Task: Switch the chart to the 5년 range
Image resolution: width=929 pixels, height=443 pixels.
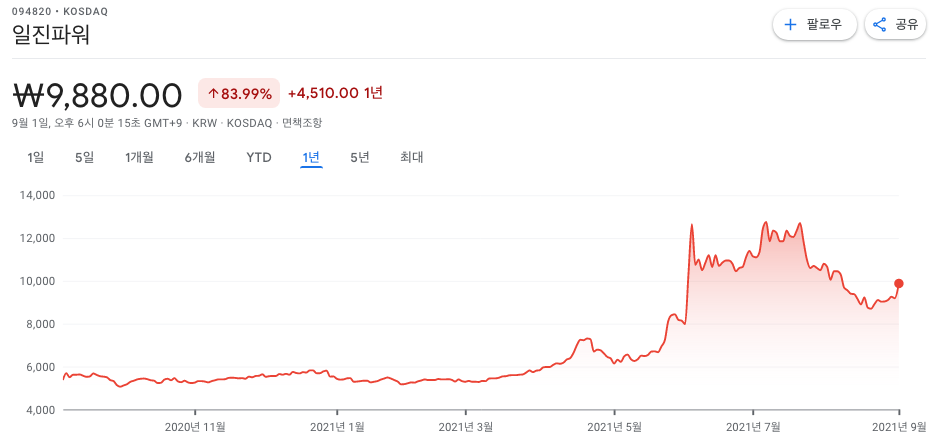Action: (x=360, y=158)
